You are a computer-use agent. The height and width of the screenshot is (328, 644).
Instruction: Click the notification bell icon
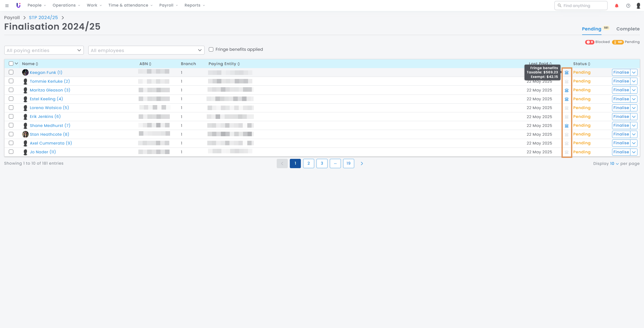click(616, 6)
